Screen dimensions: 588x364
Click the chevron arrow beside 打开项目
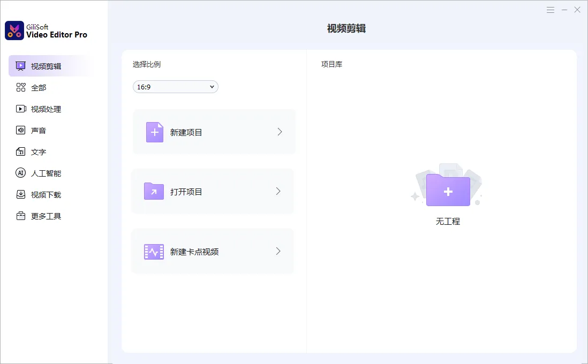click(278, 191)
